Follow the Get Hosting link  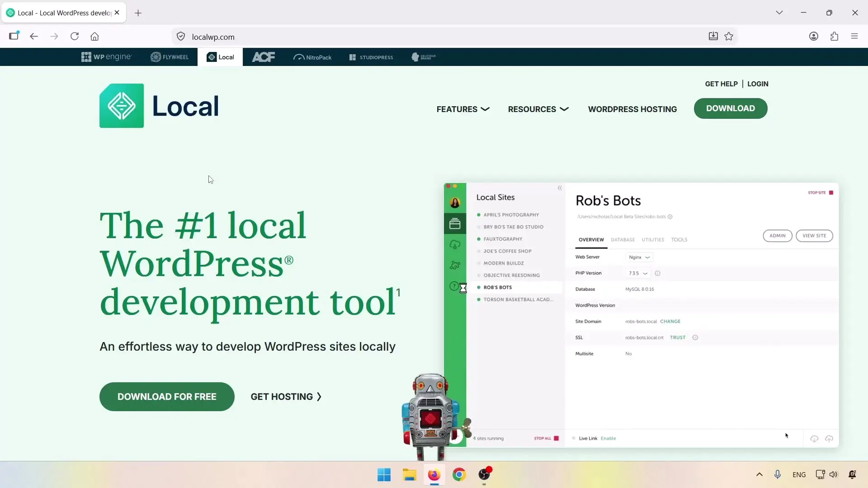coord(286,397)
